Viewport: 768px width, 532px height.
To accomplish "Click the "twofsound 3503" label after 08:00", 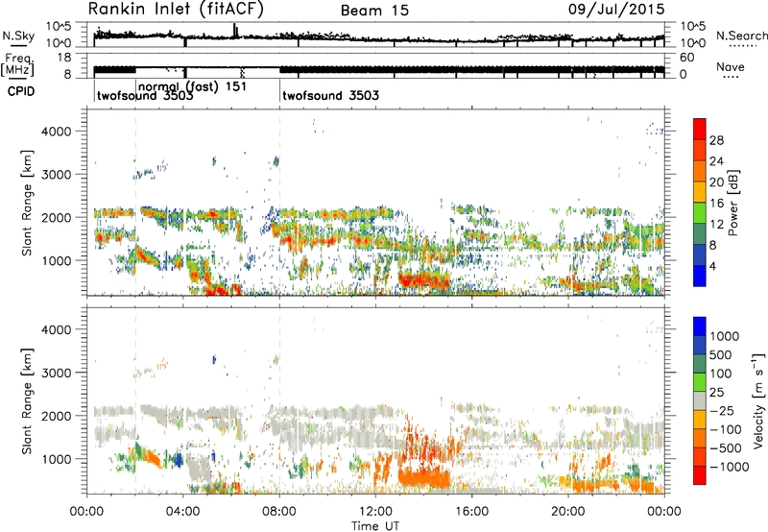I will [x=330, y=95].
